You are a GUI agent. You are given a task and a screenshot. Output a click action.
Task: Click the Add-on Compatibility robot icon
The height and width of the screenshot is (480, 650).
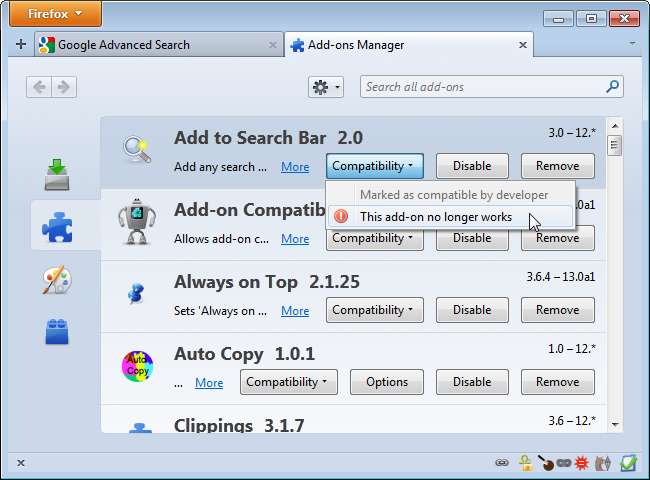(x=137, y=221)
